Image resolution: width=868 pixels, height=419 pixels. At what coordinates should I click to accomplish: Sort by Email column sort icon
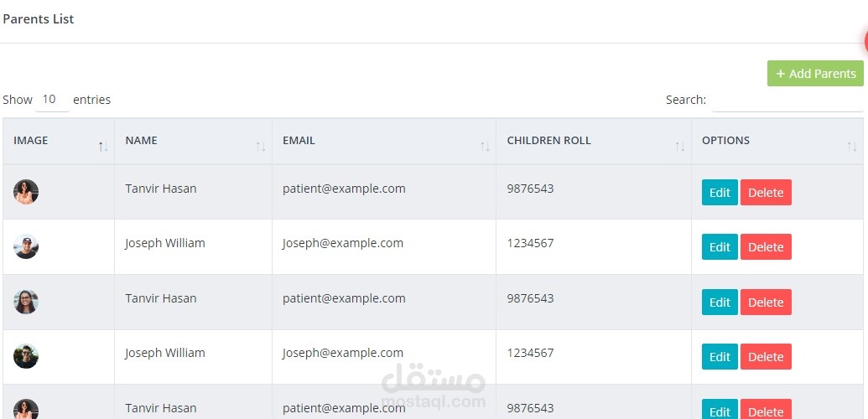pyautogui.click(x=485, y=147)
